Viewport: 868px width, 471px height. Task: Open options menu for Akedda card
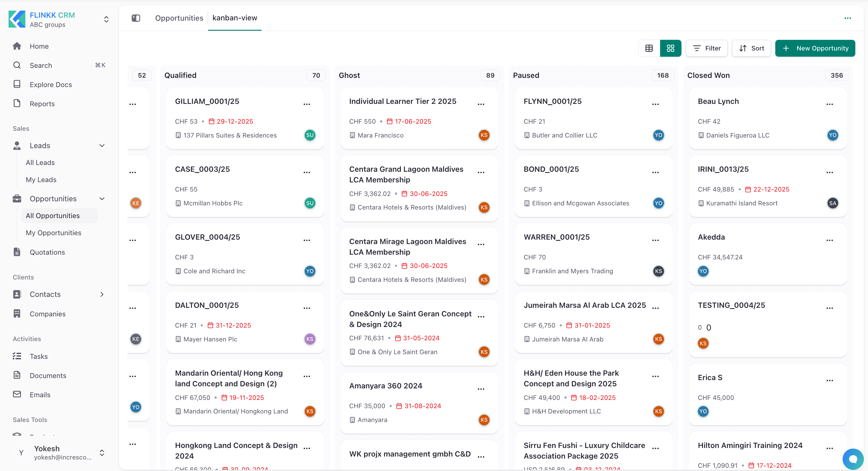click(830, 240)
